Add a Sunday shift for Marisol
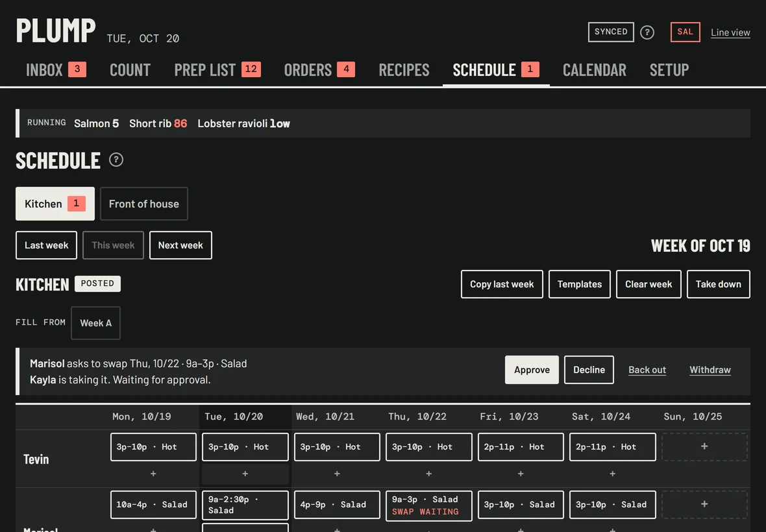The height and width of the screenshot is (532, 766). (704, 504)
